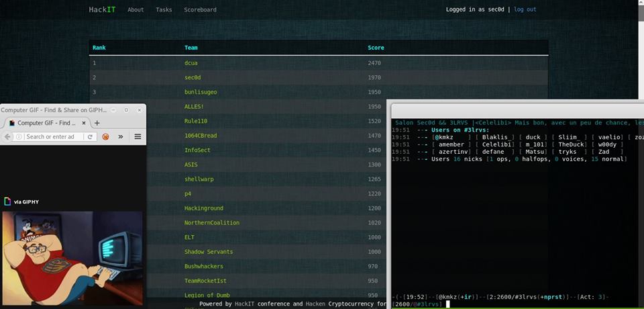Click the IRC channel topic bar
The width and height of the screenshot is (644, 309).
(517, 123)
